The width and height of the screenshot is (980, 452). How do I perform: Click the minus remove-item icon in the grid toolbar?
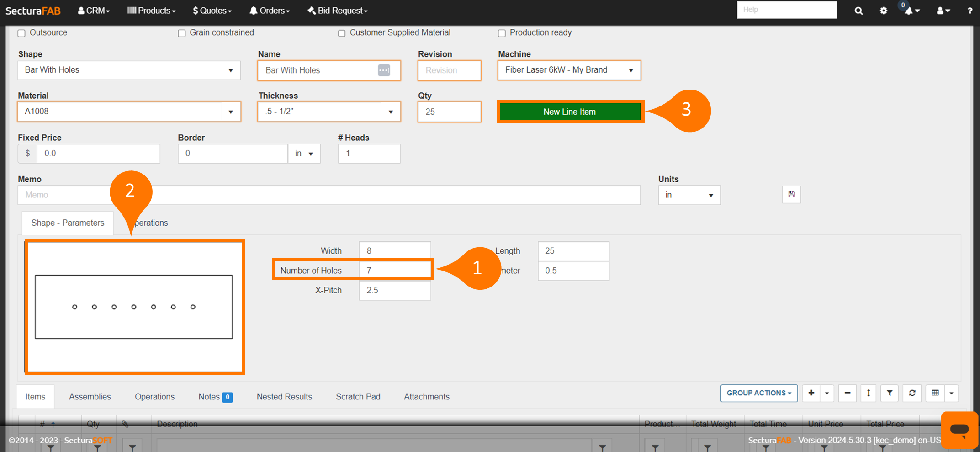847,393
